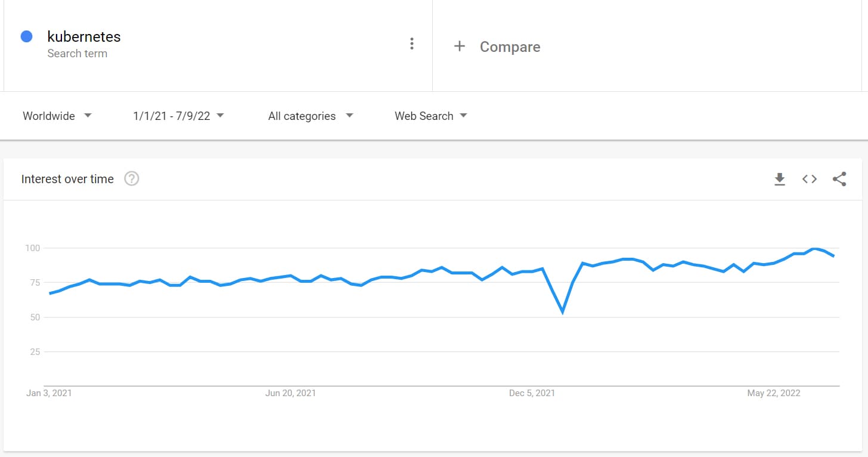Download the Interest over time chart data

tap(779, 179)
